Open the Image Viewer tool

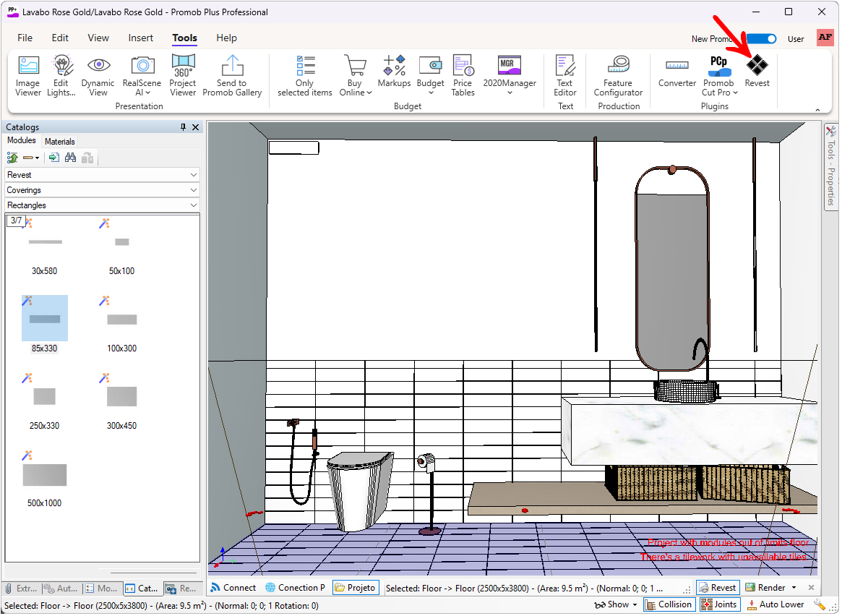pyautogui.click(x=28, y=76)
